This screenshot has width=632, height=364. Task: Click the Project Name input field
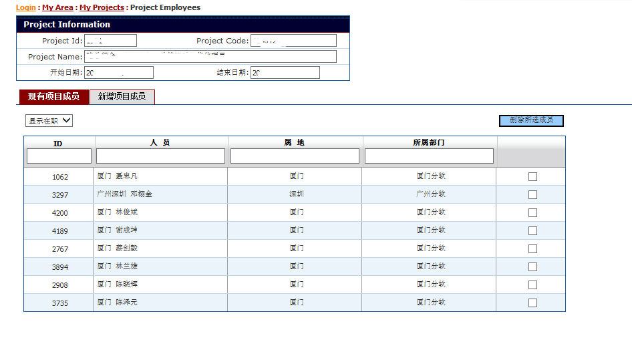coord(210,57)
